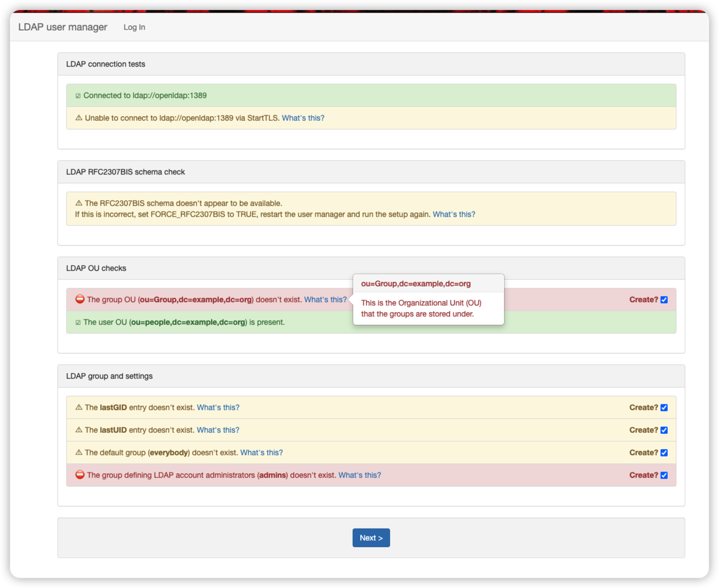This screenshot has width=719, height=588.
Task: Uncheck Create checkbox for the group OU
Action: coord(664,300)
